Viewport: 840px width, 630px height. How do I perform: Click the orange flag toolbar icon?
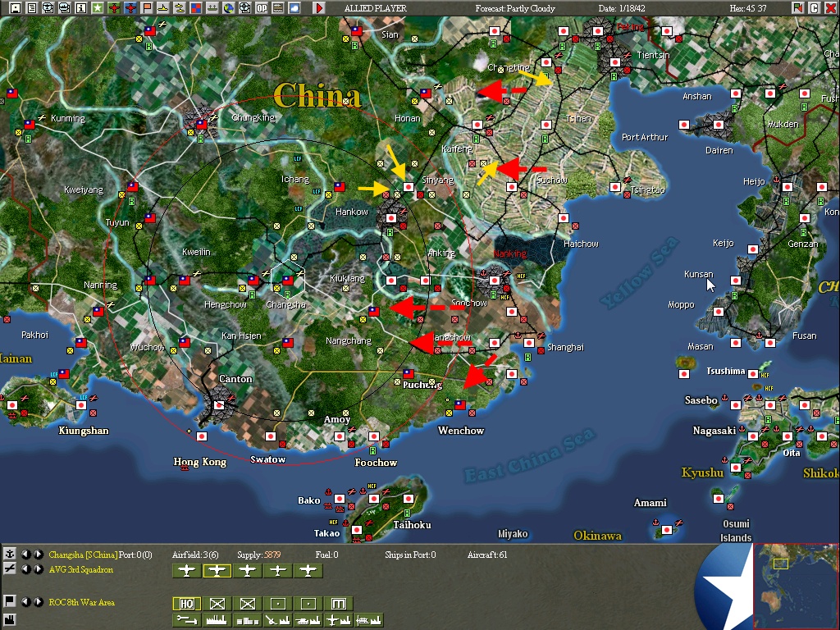point(146,7)
